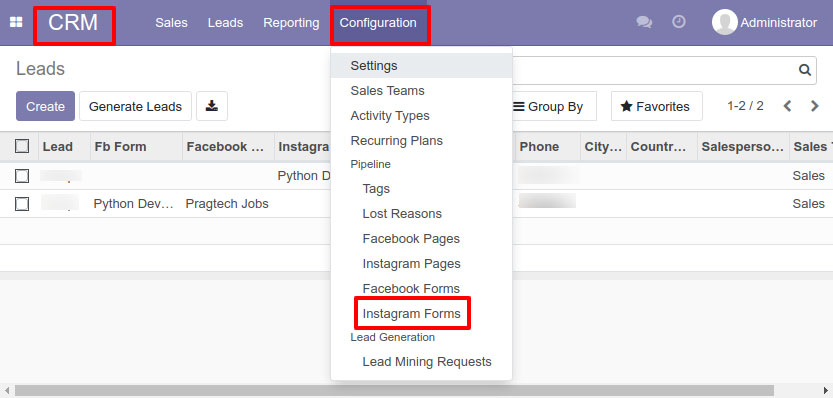This screenshot has height=398, width=833.
Task: Click the left arrow of horizontal scrollbar
Action: [6, 391]
